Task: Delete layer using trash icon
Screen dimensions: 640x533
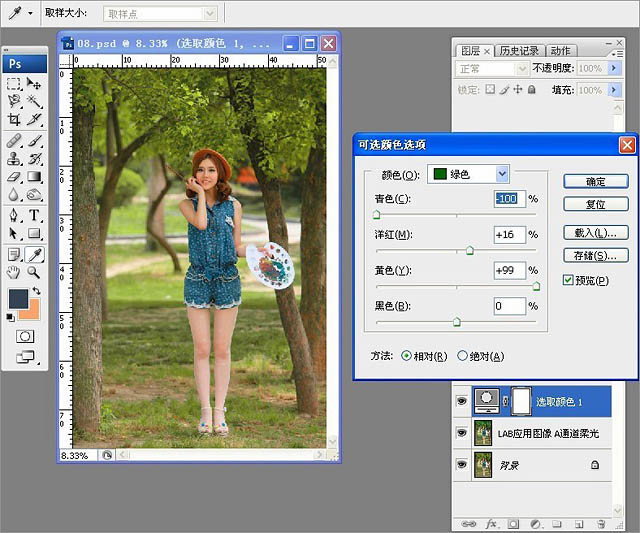Action: (x=601, y=523)
